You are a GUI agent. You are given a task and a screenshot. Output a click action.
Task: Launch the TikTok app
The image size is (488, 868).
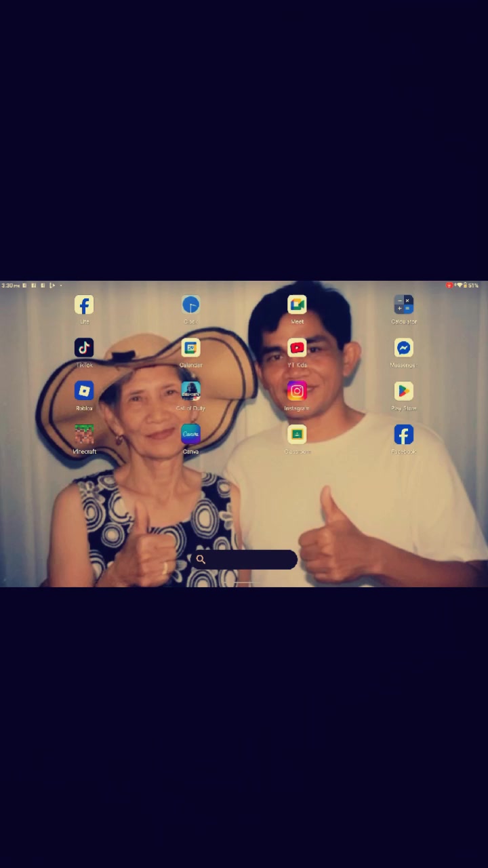84,349
